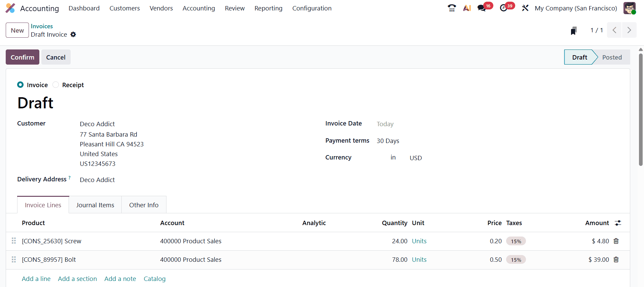The image size is (644, 287).
Task: Select the Receipt radio option
Action: pyautogui.click(x=56, y=85)
